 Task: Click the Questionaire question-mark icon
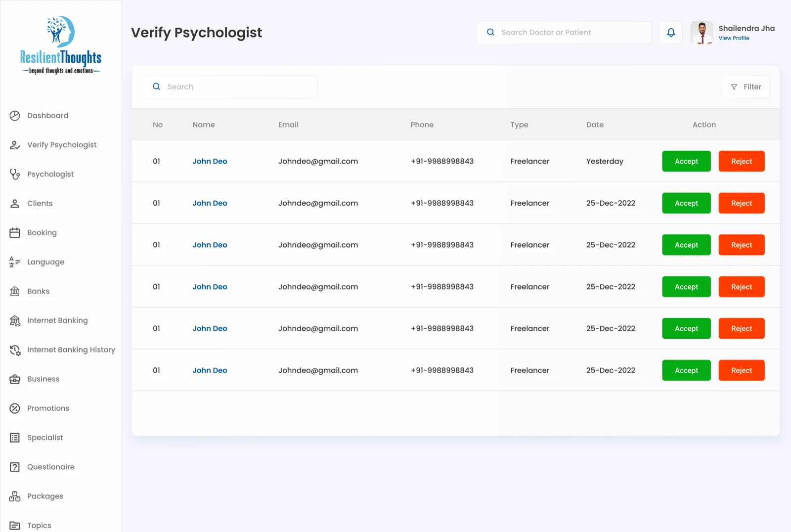click(x=15, y=467)
